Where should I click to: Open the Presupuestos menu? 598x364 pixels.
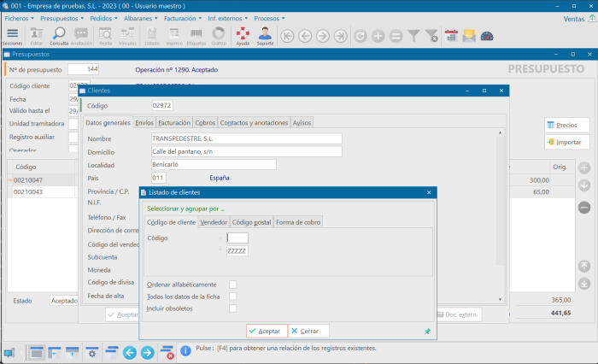[62, 18]
